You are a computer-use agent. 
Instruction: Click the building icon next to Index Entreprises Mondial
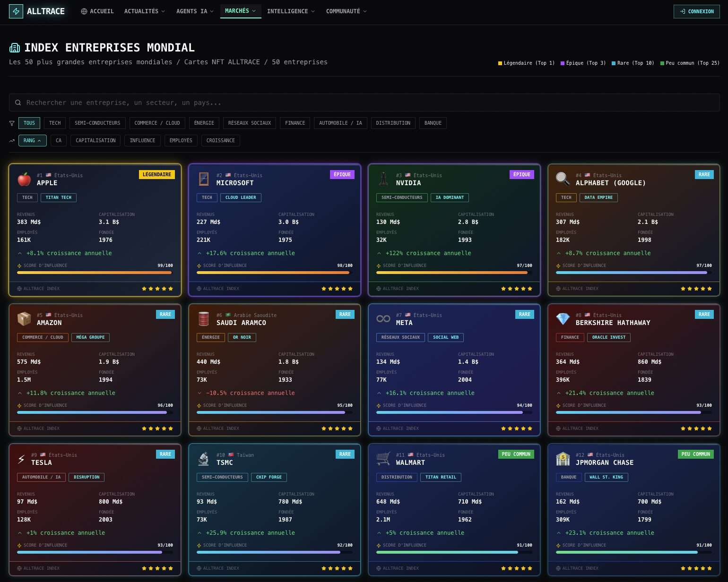pos(15,48)
